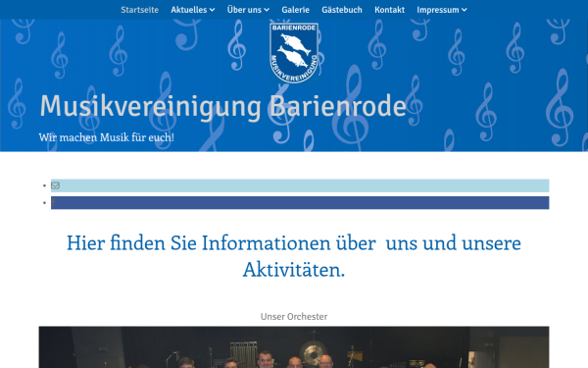Click the light blue email share bar
Viewport: 588px width, 368px height.
pyautogui.click(x=300, y=185)
